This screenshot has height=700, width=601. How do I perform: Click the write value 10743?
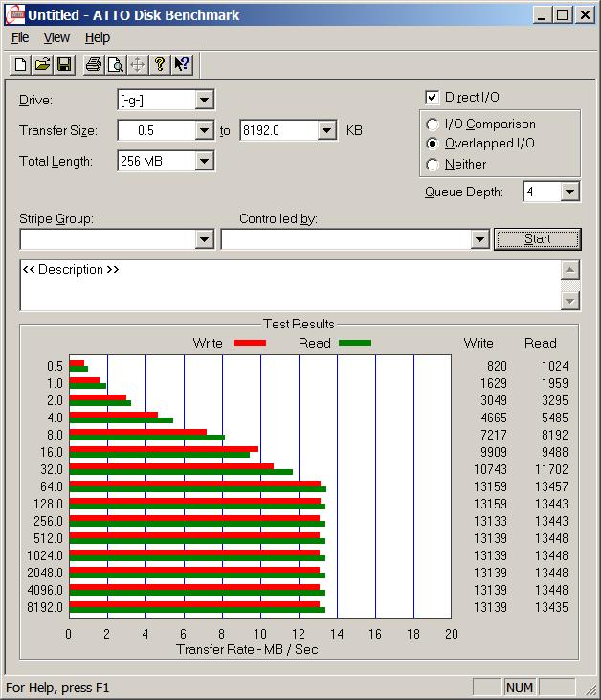(x=490, y=469)
